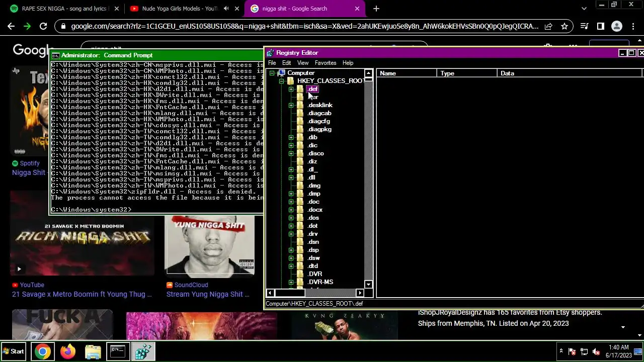Image resolution: width=644 pixels, height=362 pixels.
Task: Click the muted volume tray icon
Action: tap(596, 351)
